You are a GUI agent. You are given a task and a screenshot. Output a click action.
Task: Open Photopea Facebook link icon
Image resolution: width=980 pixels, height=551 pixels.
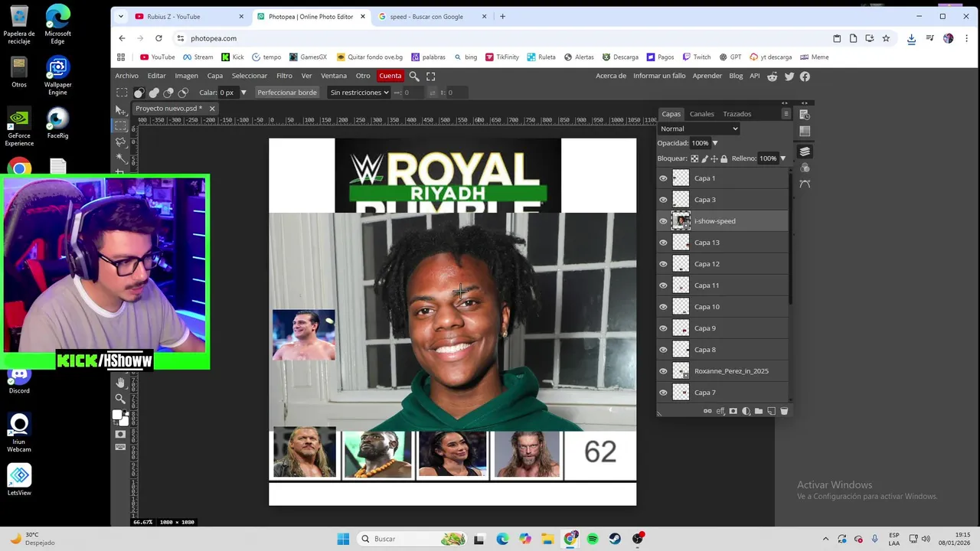tap(805, 76)
